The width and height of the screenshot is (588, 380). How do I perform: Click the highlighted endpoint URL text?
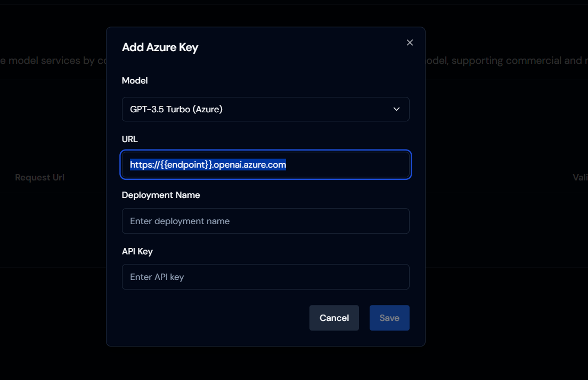coord(208,165)
